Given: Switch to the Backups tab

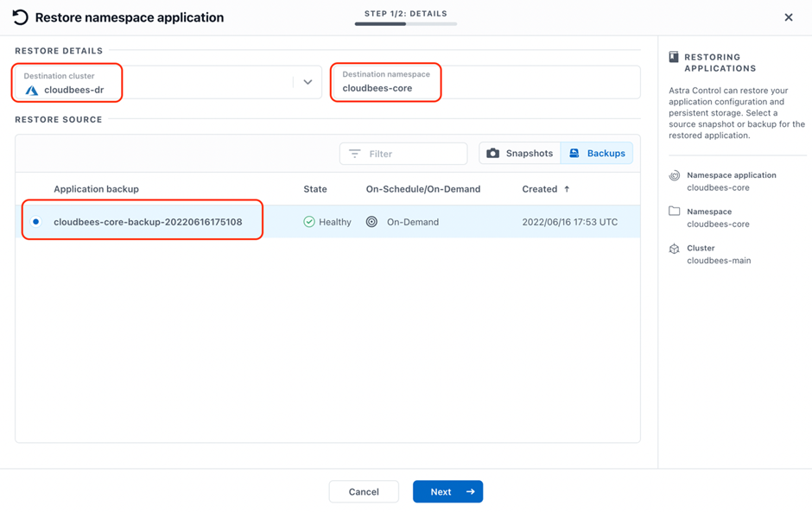Looking at the screenshot, I should 597,153.
